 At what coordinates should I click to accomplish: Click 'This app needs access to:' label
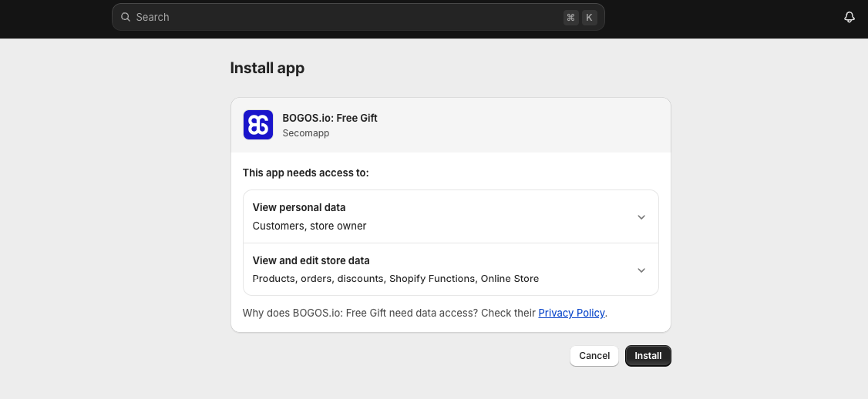[x=305, y=173]
